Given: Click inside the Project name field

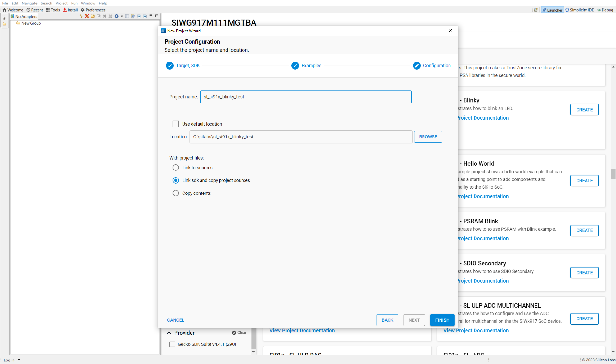Looking at the screenshot, I should coord(306,97).
